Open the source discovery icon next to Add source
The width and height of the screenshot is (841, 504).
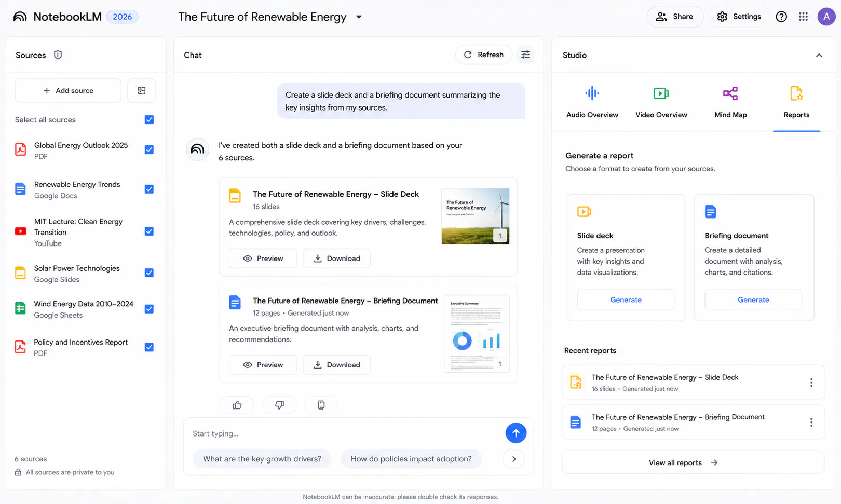142,91
